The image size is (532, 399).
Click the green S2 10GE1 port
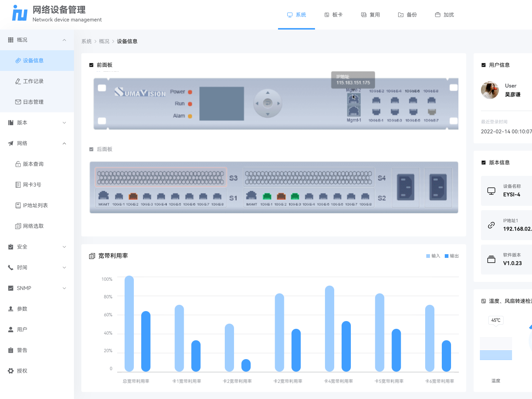[267, 196]
